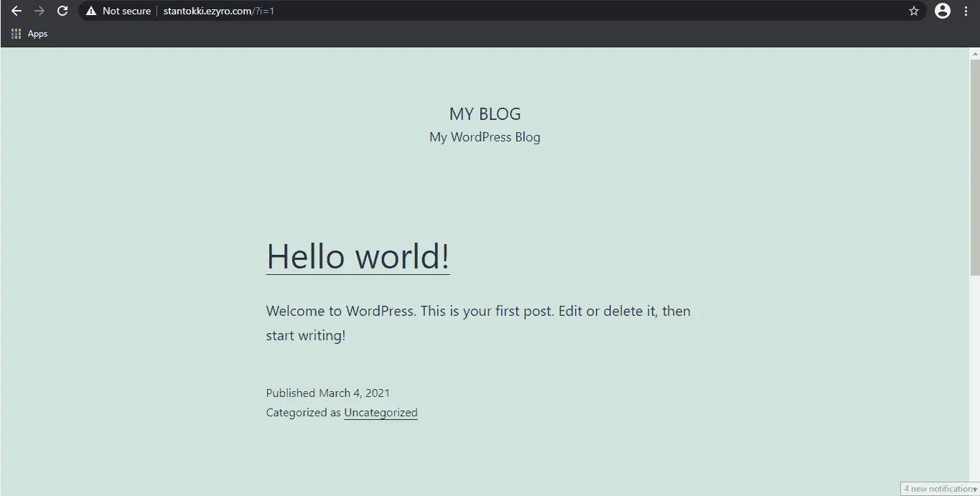Open Chrome's three-dot menu

(x=966, y=11)
